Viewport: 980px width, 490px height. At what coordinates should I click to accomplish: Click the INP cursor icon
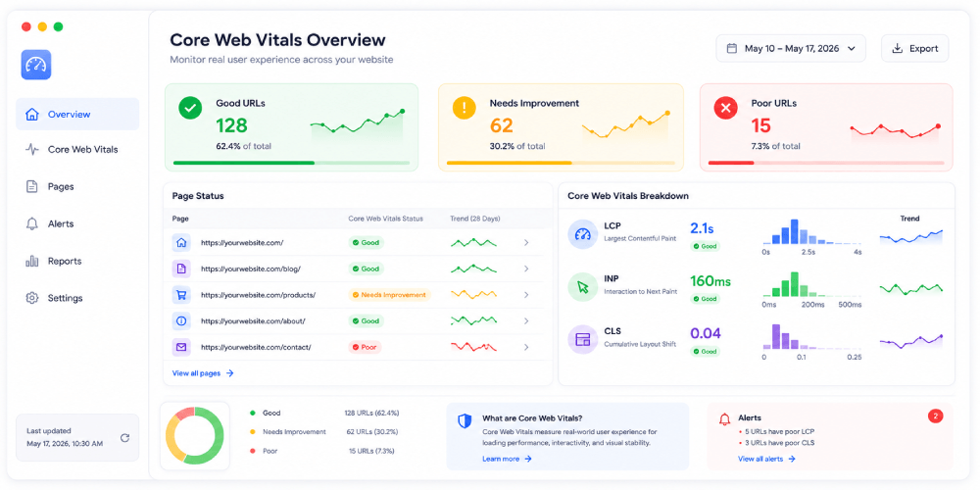click(582, 287)
